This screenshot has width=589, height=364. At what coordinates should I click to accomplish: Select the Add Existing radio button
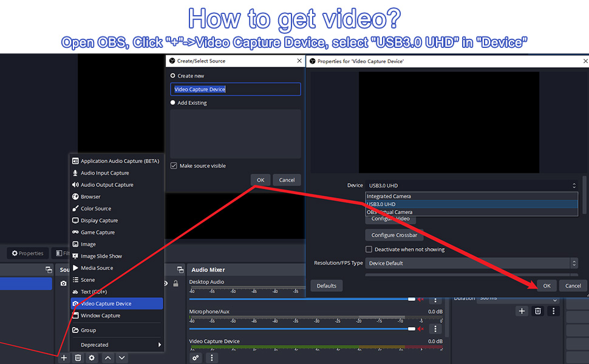click(x=172, y=102)
